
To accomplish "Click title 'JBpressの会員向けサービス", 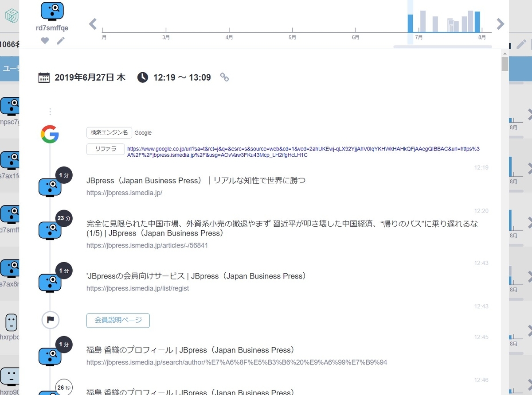I will pos(196,276).
